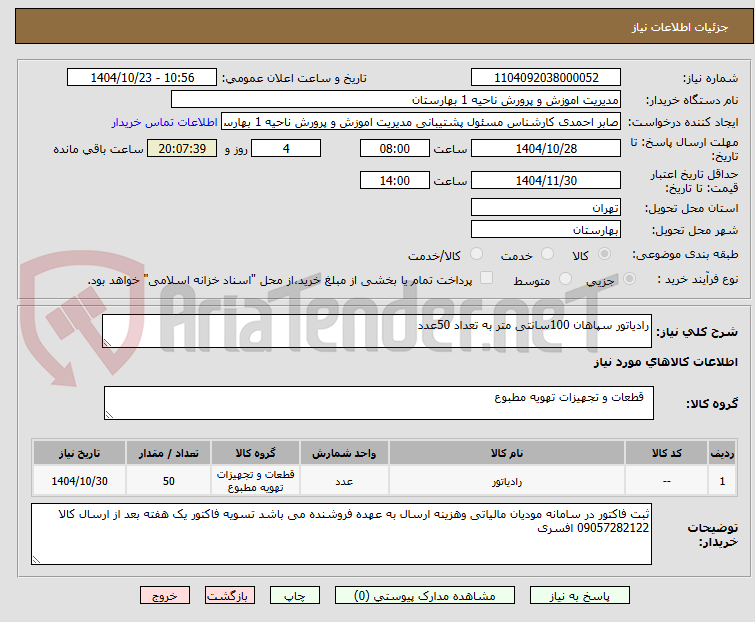Click the need date cell 1404/10/30

point(79,481)
